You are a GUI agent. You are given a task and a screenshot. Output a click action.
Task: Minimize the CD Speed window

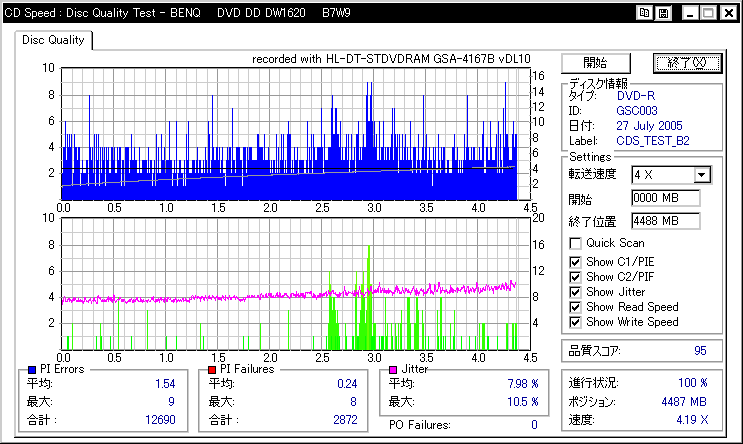click(690, 13)
